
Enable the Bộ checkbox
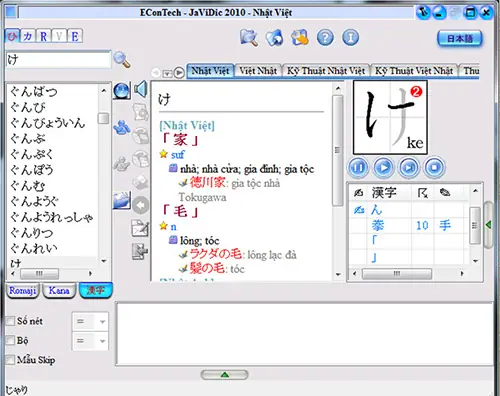pos(11,341)
